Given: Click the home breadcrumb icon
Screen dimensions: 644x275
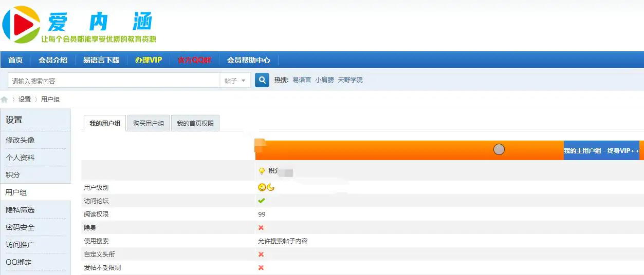Looking at the screenshot, I should click(4, 100).
